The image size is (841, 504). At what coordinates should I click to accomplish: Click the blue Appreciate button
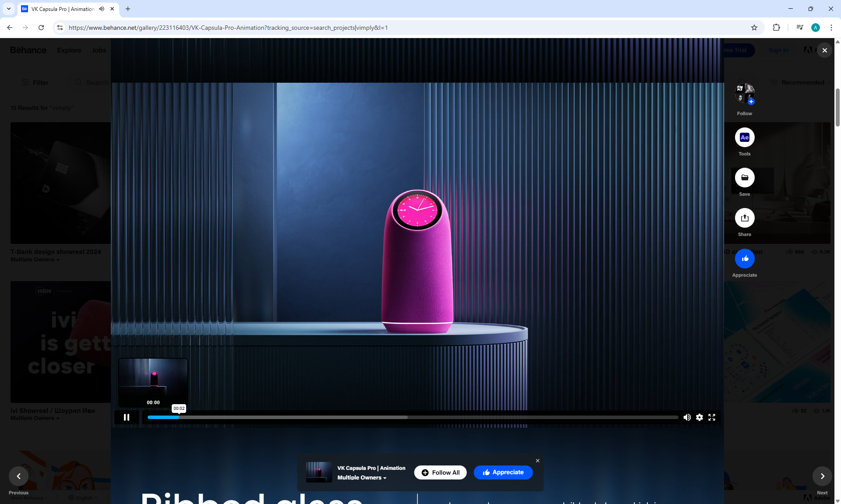503,472
